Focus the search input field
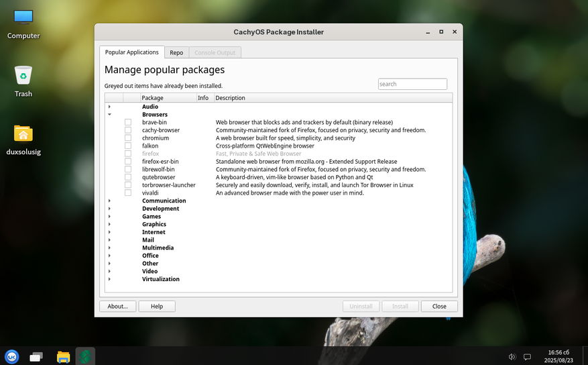 click(412, 84)
